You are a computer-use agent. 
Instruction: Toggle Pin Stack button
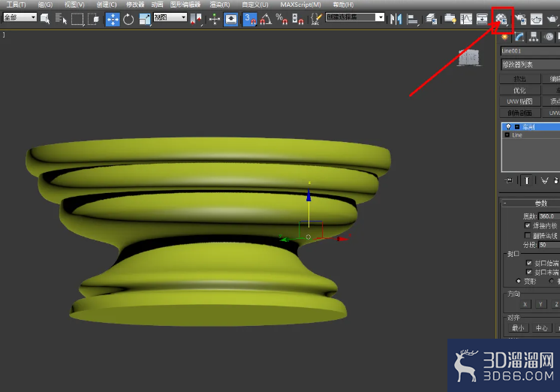tap(508, 180)
